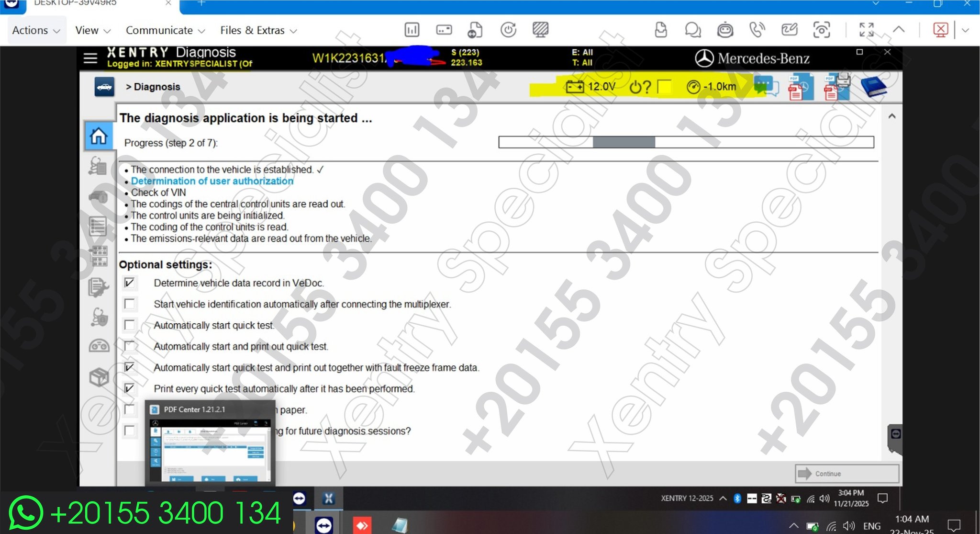
Task: Open the Xentry hamburger menu
Action: (x=90, y=58)
